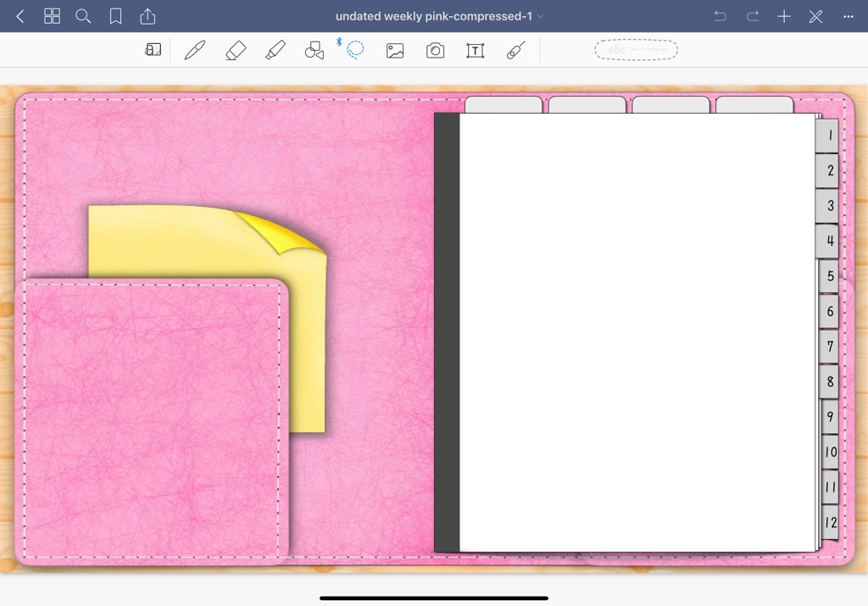The image size is (868, 606).
Task: Undo the last action
Action: tap(720, 15)
